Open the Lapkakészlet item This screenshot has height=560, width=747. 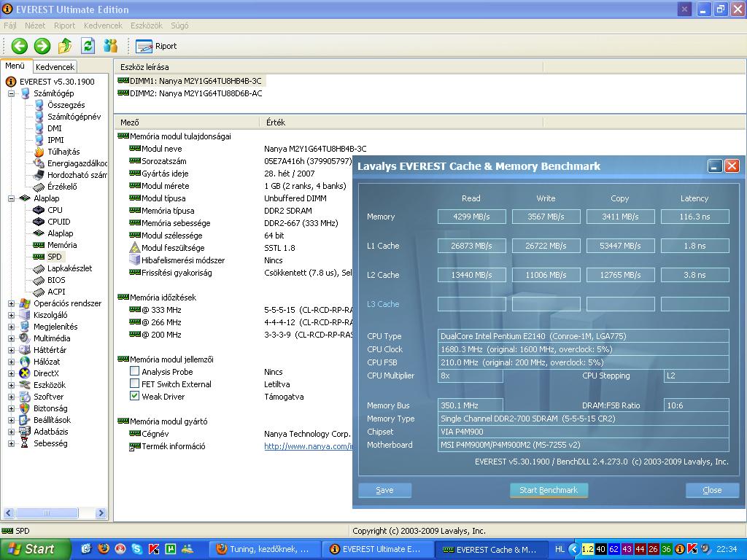point(69,268)
